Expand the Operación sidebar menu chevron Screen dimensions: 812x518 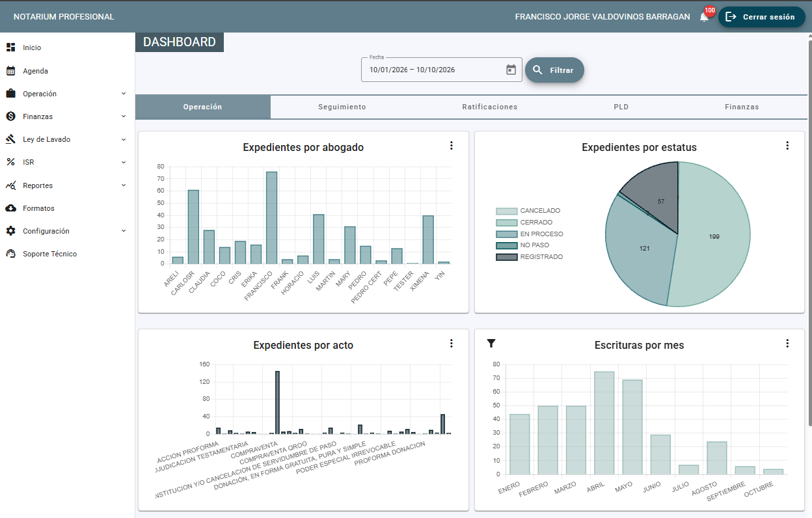[x=124, y=94]
